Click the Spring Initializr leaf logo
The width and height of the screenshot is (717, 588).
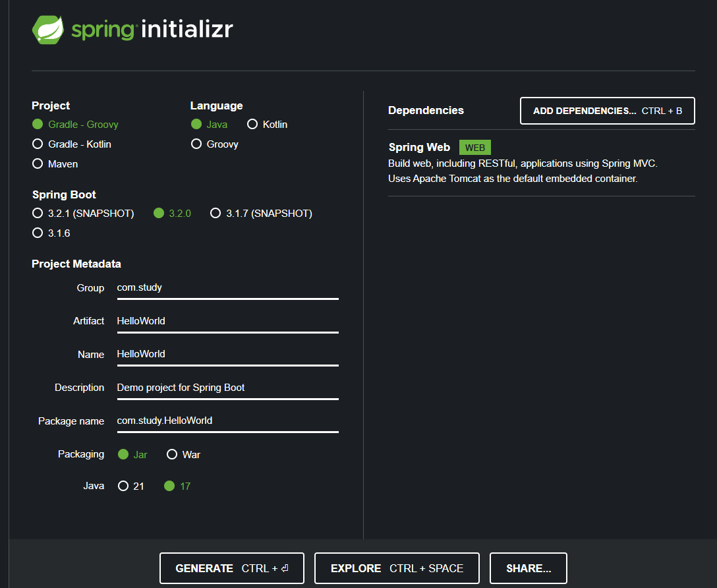(x=48, y=30)
